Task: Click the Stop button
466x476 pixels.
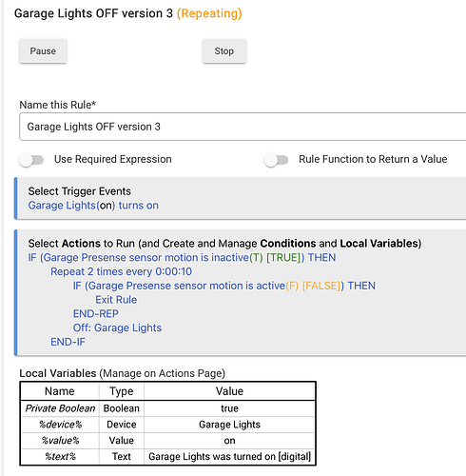Action: click(224, 51)
